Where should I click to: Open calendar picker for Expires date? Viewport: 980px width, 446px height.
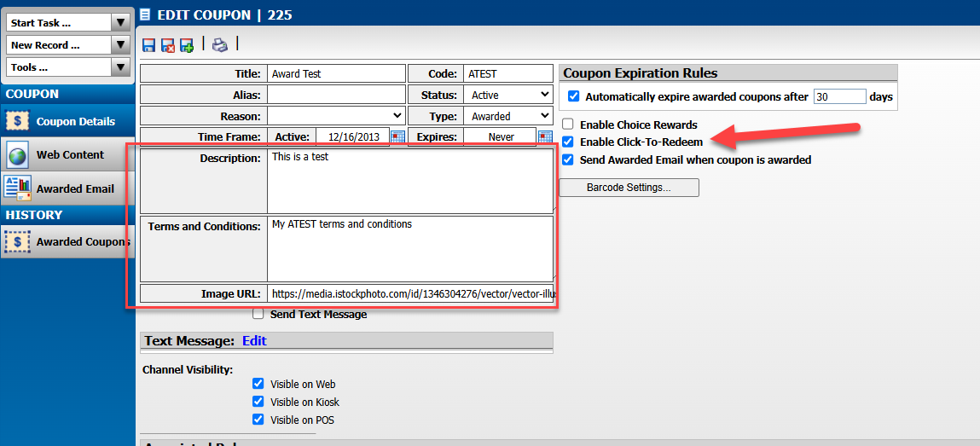pyautogui.click(x=545, y=136)
